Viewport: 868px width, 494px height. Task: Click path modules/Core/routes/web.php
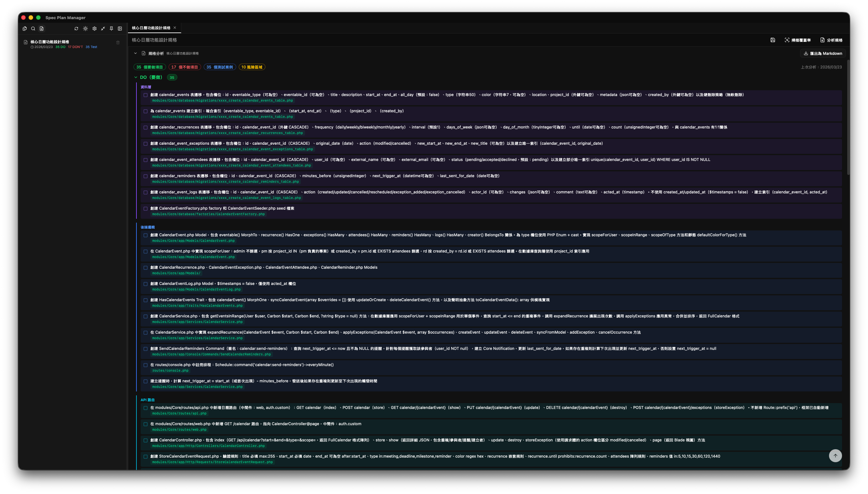point(179,429)
